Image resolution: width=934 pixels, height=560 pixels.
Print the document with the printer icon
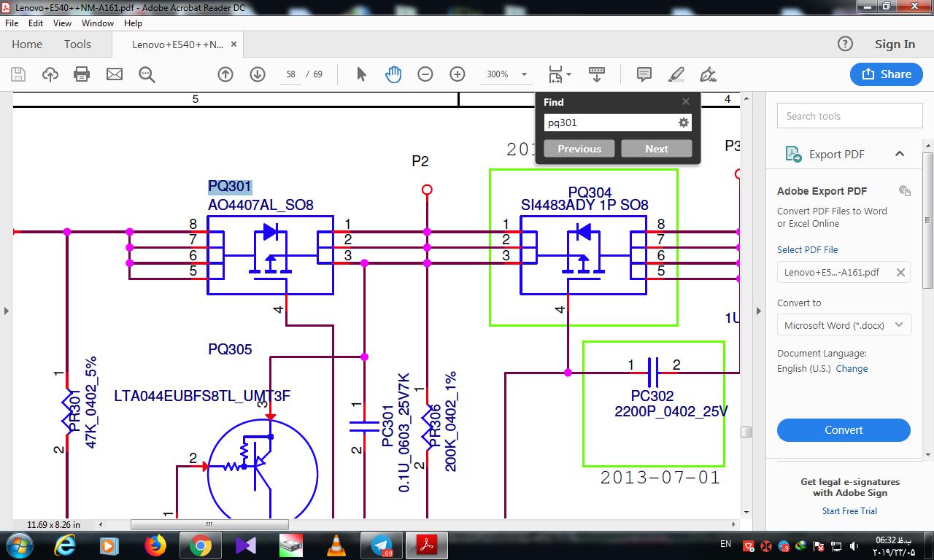tap(82, 74)
